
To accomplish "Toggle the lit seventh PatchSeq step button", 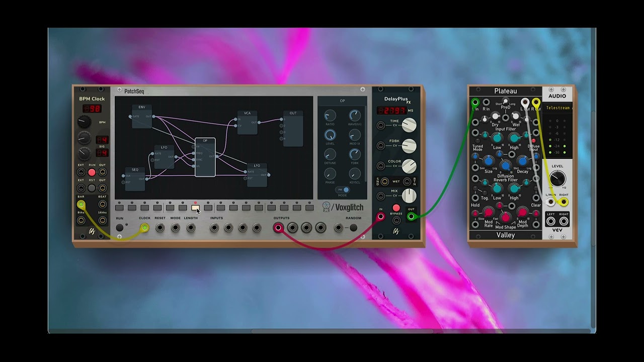I will 195,208.
